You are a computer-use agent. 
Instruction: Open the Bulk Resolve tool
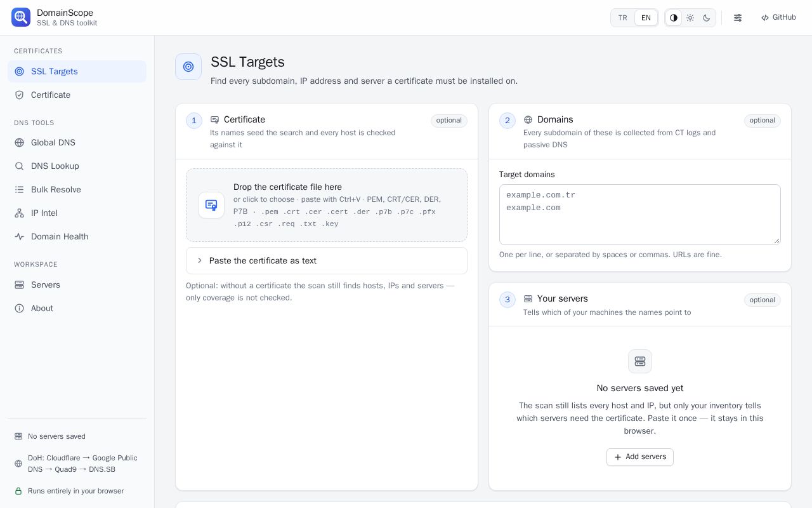point(77,189)
